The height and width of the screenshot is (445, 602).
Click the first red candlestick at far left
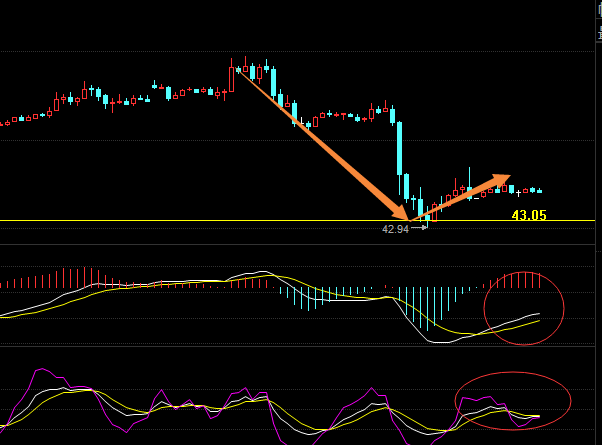pos(3,124)
